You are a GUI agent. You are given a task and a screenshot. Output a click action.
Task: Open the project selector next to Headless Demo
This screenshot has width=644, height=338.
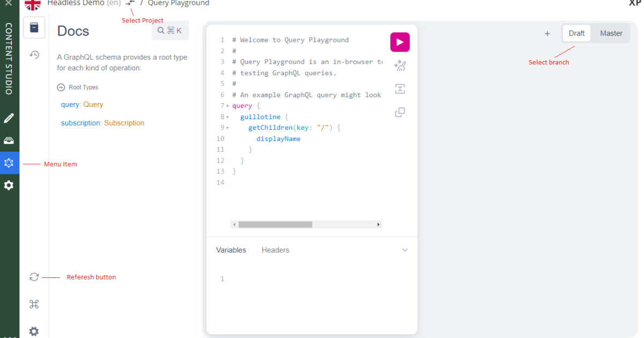click(x=129, y=2)
